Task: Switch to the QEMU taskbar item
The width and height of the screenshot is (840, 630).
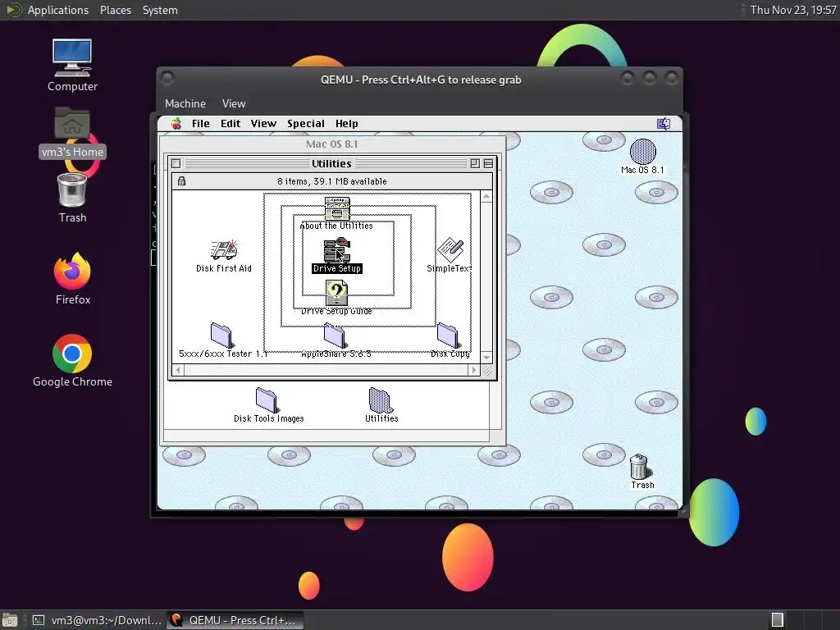Action: point(235,620)
